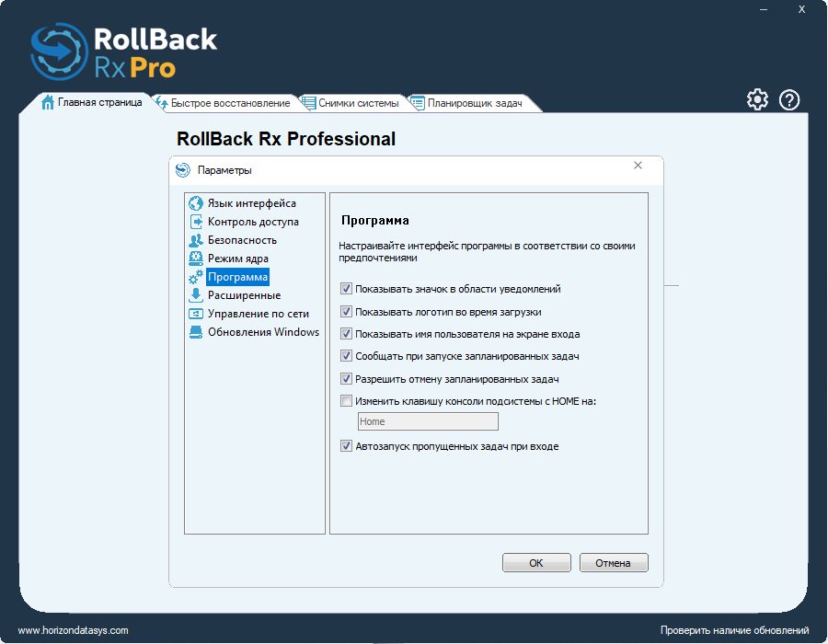Viewport: 828px width, 644px height.
Task: Click the Управление по сети icon
Action: 196,314
